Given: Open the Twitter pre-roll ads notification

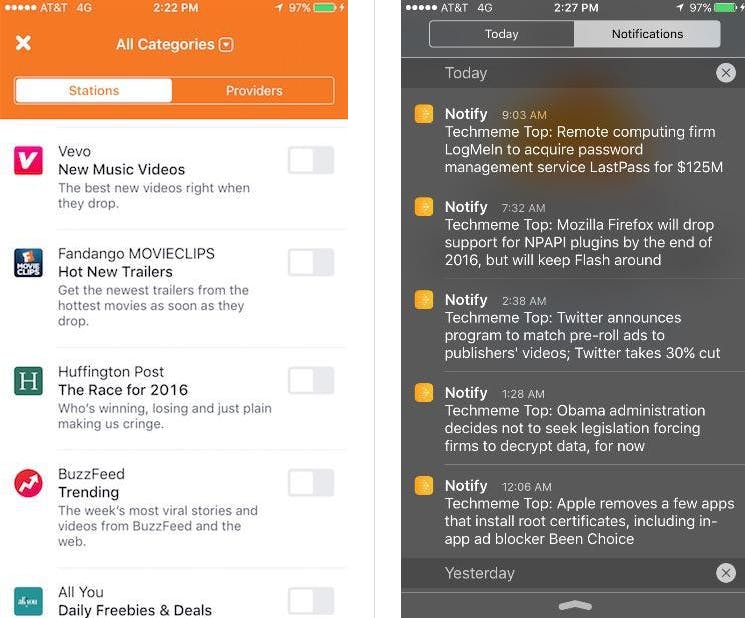Looking at the screenshot, I should pos(573,326).
